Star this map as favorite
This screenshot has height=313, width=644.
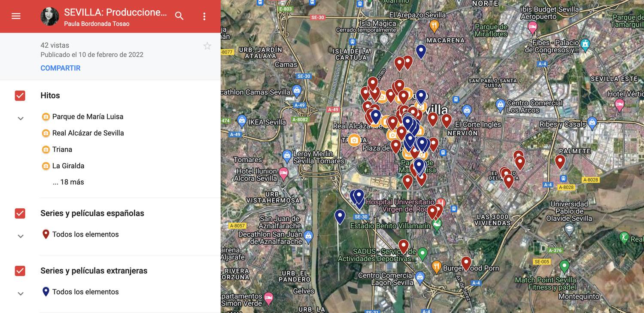point(207,46)
